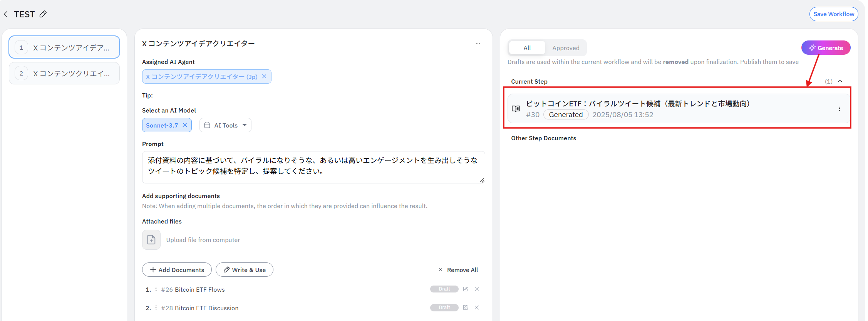Image resolution: width=868 pixels, height=321 pixels.
Task: Open the AI Tools dropdown
Action: pyautogui.click(x=225, y=125)
